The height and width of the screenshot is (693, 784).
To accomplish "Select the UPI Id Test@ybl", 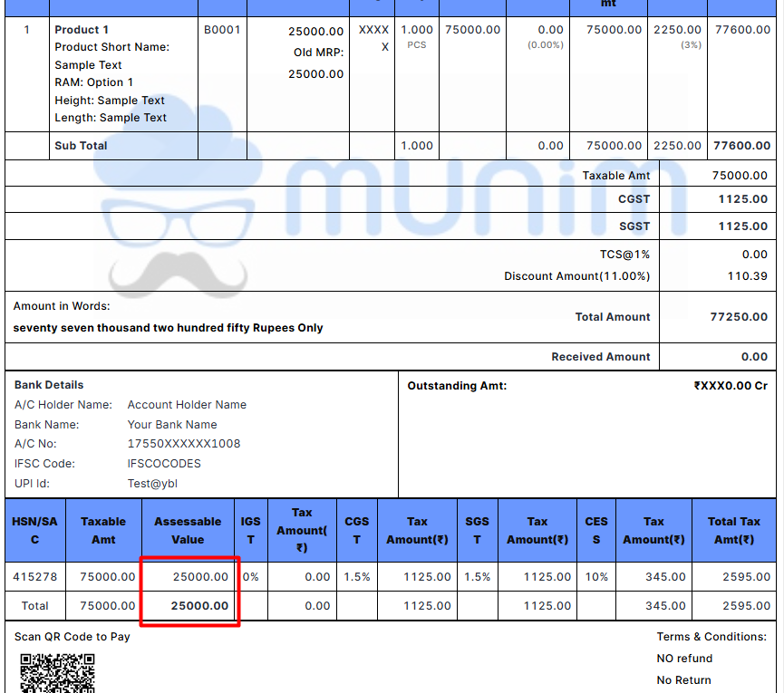I will (x=152, y=484).
